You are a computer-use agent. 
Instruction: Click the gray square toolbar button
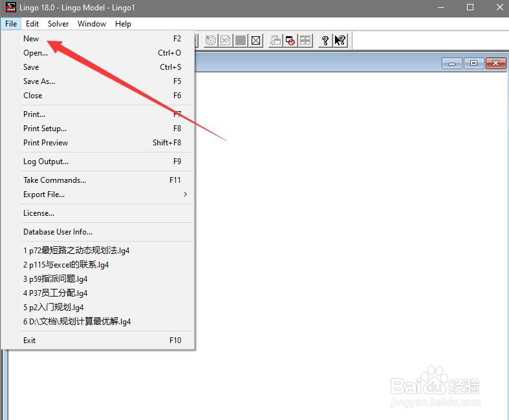[241, 41]
